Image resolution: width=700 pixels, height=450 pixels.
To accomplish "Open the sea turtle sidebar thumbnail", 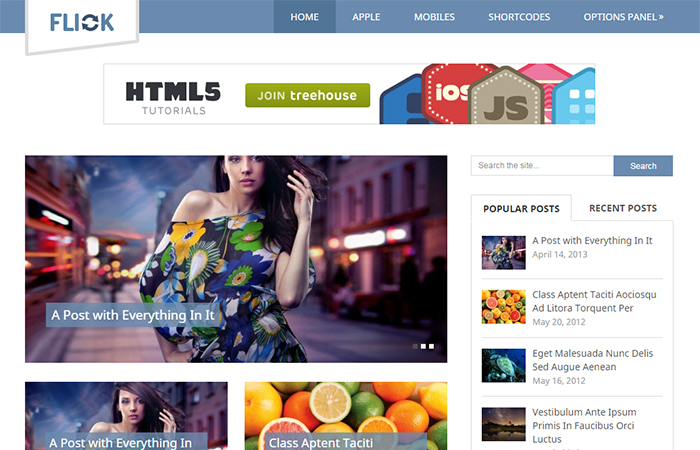I will pyautogui.click(x=504, y=366).
